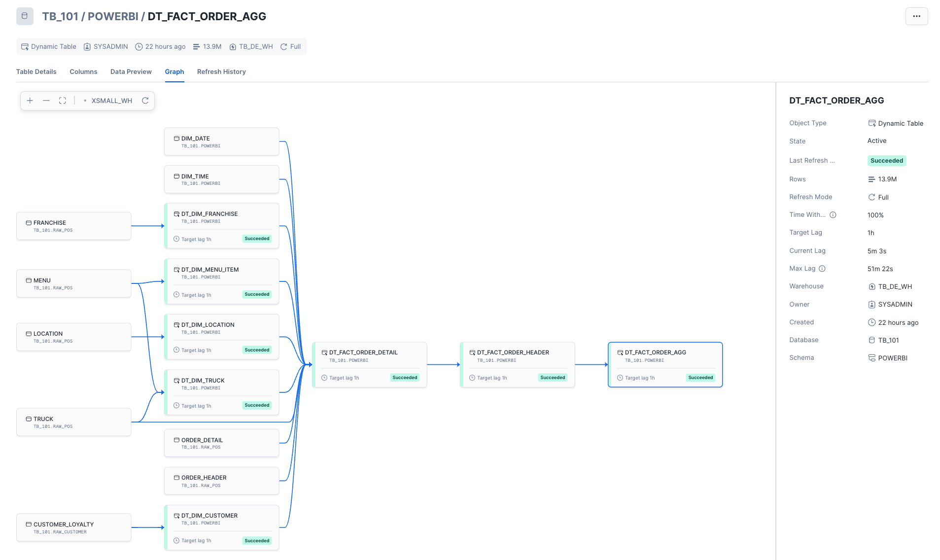Viewport: 940px width, 560px height.
Task: Select the CUSTOMER_LOYALTY source node
Action: pyautogui.click(x=73, y=527)
